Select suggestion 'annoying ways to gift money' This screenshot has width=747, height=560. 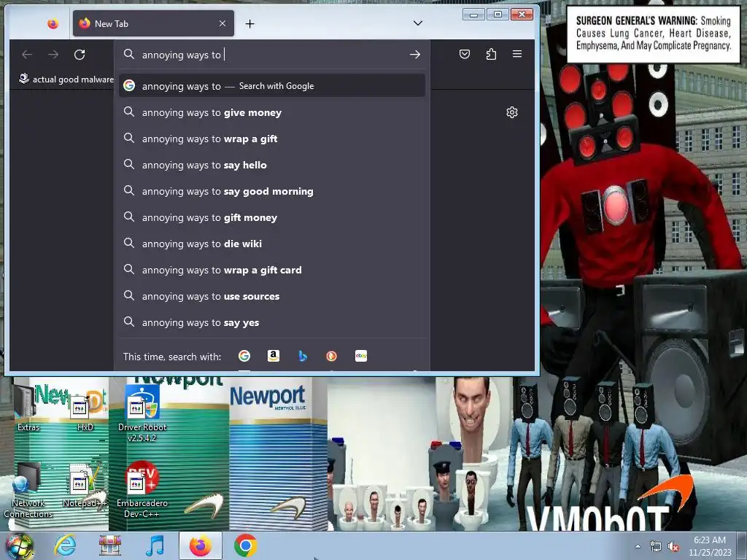(271, 217)
